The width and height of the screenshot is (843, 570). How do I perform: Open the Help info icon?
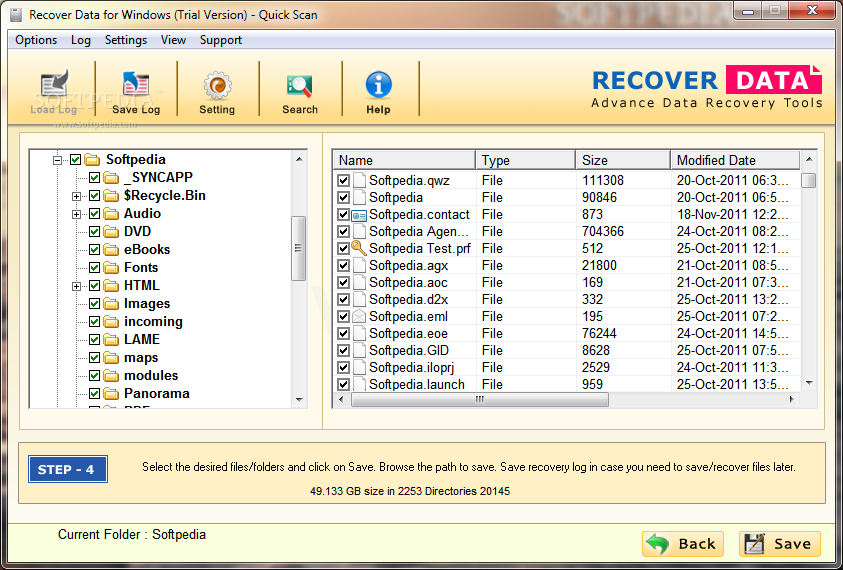pyautogui.click(x=378, y=85)
